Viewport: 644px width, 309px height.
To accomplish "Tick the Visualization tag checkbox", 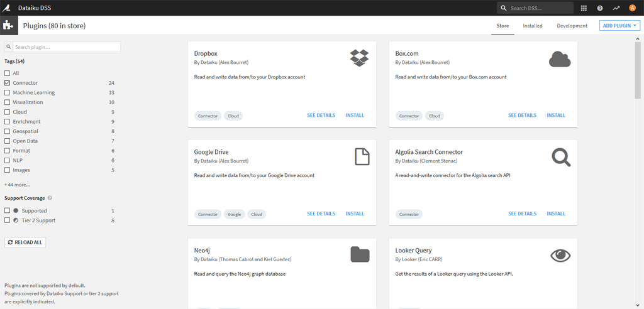I will pyautogui.click(x=7, y=102).
